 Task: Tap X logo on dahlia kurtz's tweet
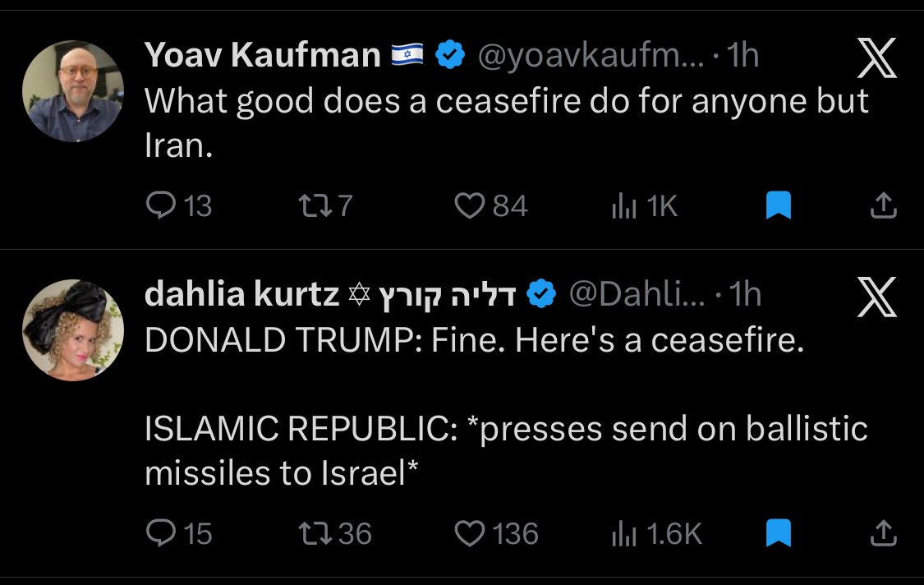[877, 297]
